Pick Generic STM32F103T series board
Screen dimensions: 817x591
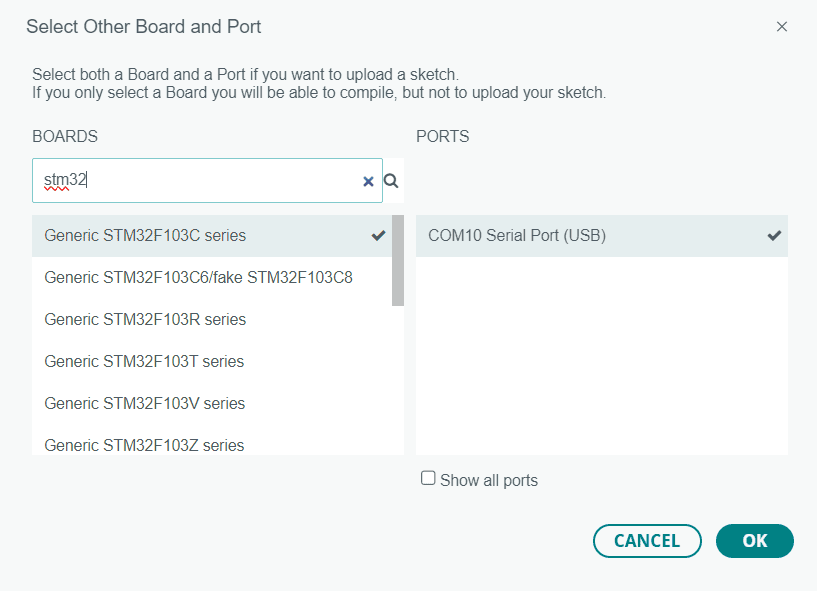coord(212,361)
